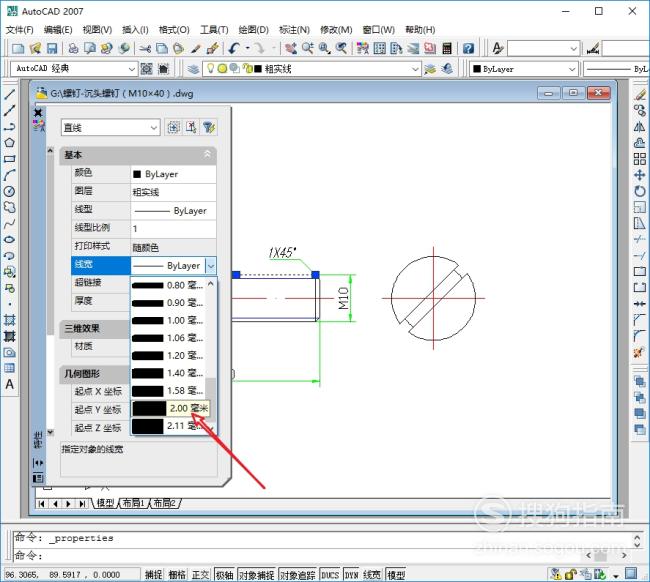Select the Mirror modify tool
The width and height of the screenshot is (650, 582).
tap(640, 127)
